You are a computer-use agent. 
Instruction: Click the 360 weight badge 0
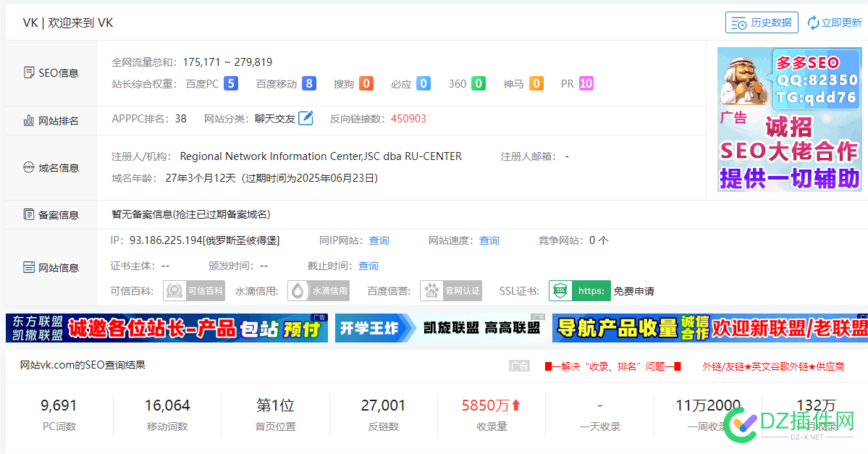pyautogui.click(x=479, y=83)
